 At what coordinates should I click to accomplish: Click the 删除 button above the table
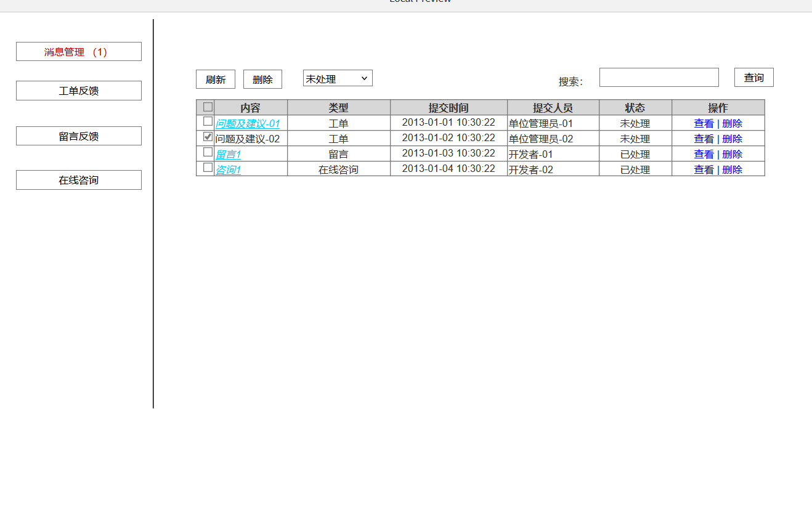(x=262, y=79)
